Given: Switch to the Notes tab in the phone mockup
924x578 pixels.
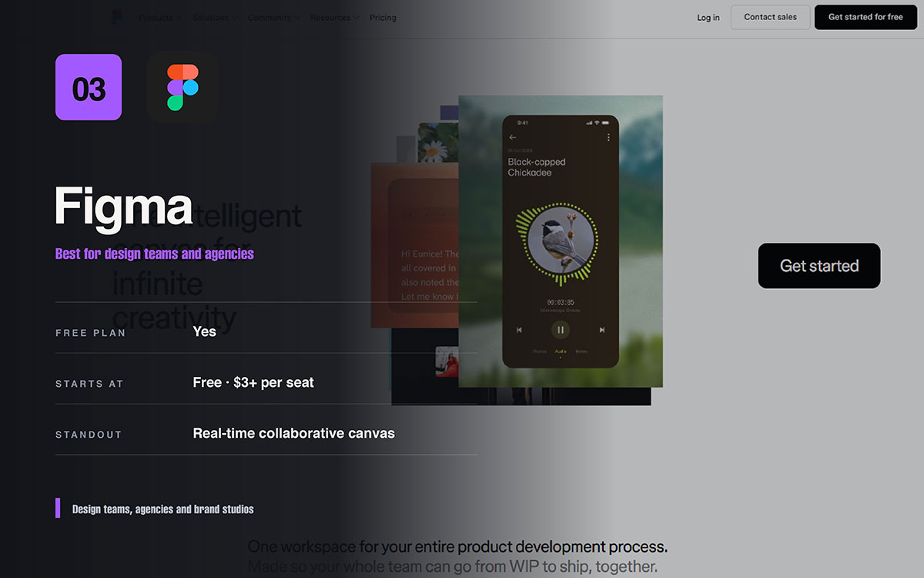Looking at the screenshot, I should point(581,351).
